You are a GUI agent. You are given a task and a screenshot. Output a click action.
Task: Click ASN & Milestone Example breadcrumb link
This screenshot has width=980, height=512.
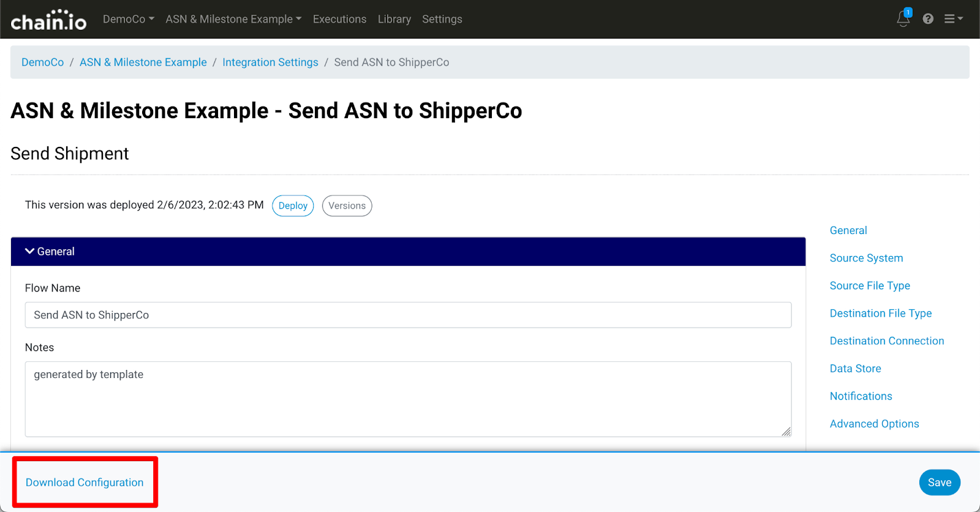coord(143,62)
